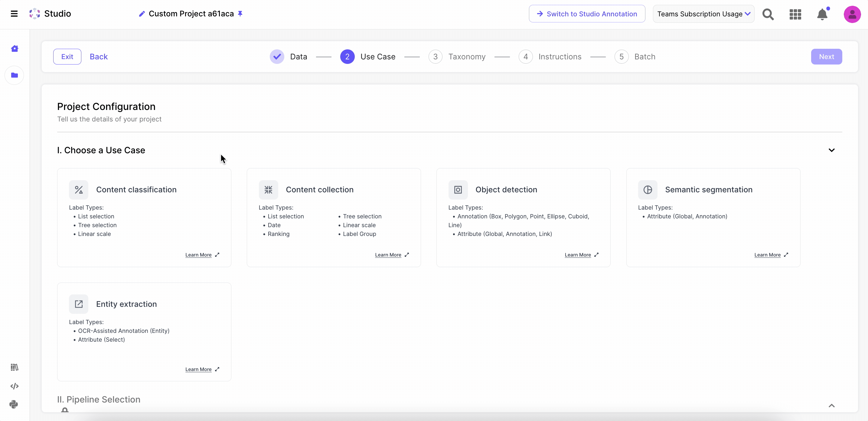Collapse the Choose a Use Case section

coord(831,150)
